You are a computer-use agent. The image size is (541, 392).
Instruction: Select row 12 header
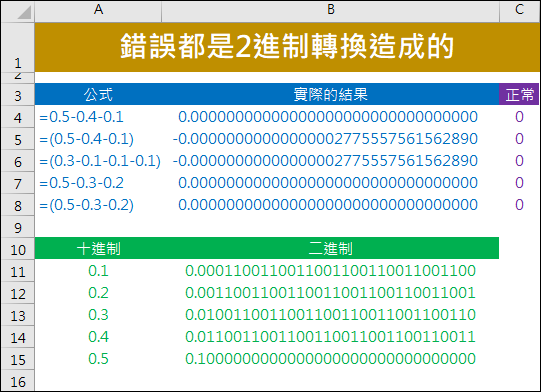click(17, 293)
